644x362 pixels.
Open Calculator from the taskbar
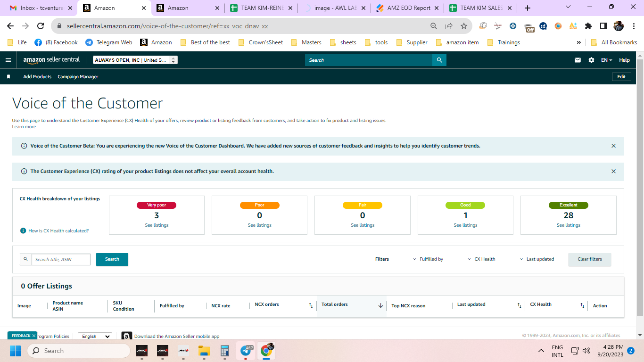[x=225, y=351]
